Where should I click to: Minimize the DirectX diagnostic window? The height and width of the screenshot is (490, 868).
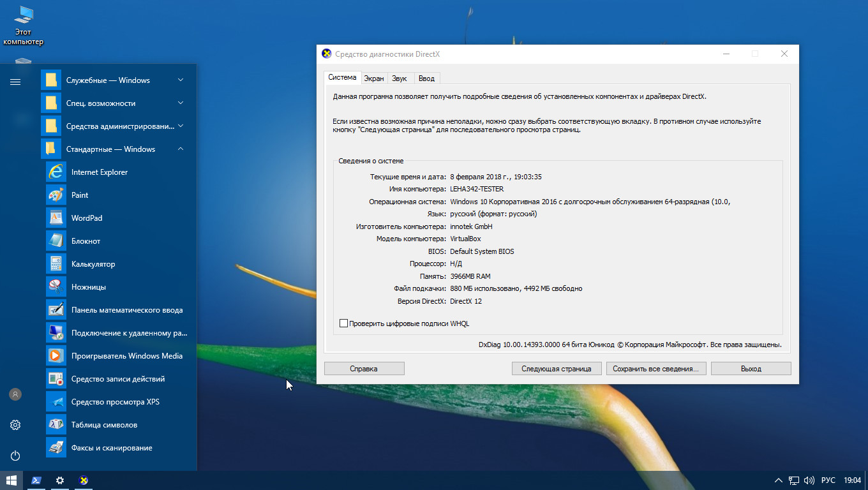click(726, 54)
